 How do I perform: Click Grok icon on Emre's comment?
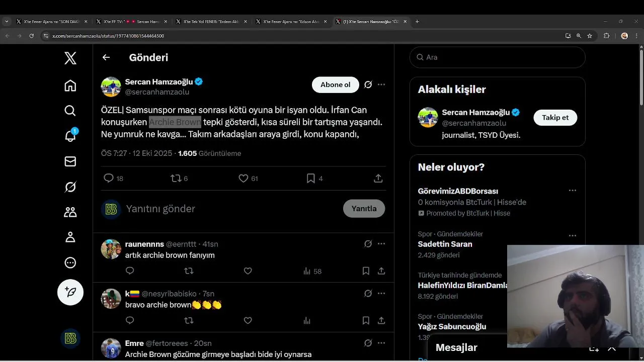(368, 343)
